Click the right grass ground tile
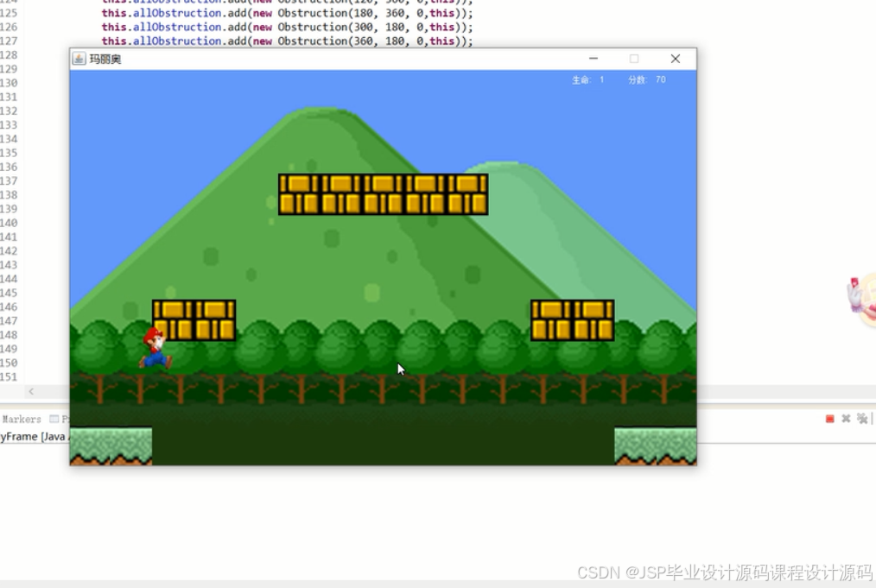This screenshot has height=588, width=876. point(656,446)
